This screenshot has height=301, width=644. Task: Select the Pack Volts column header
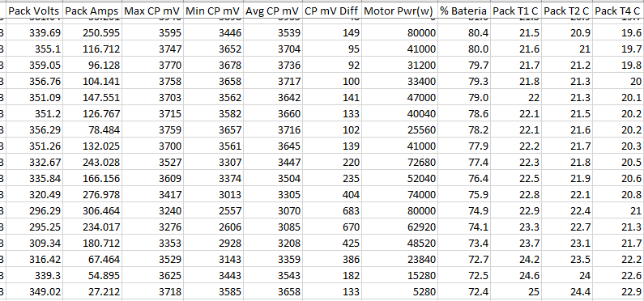[x=34, y=11]
